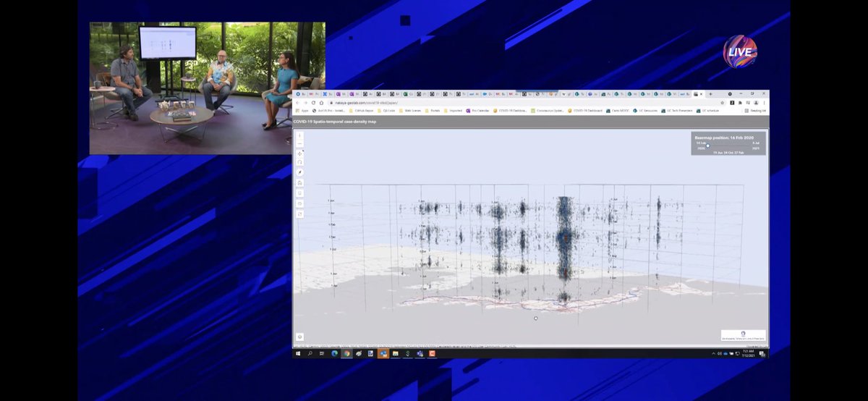868x401 pixels.
Task: Click the browser back arrow
Action: (x=297, y=103)
